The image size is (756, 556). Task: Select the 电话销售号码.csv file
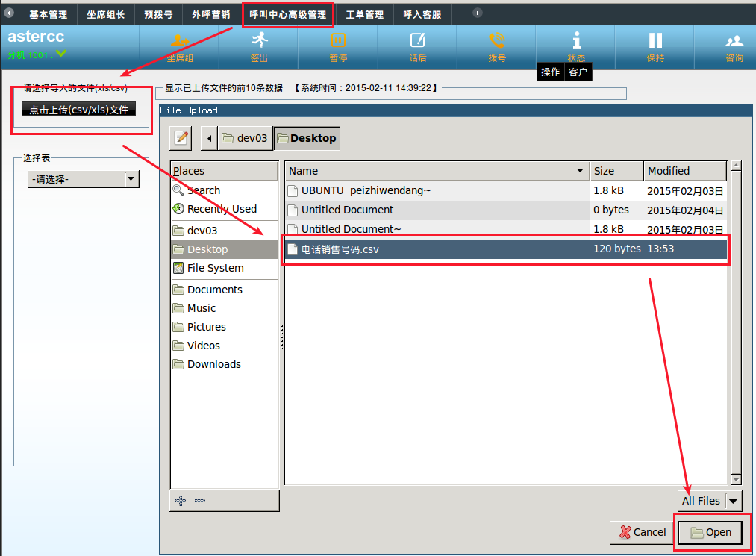click(340, 249)
